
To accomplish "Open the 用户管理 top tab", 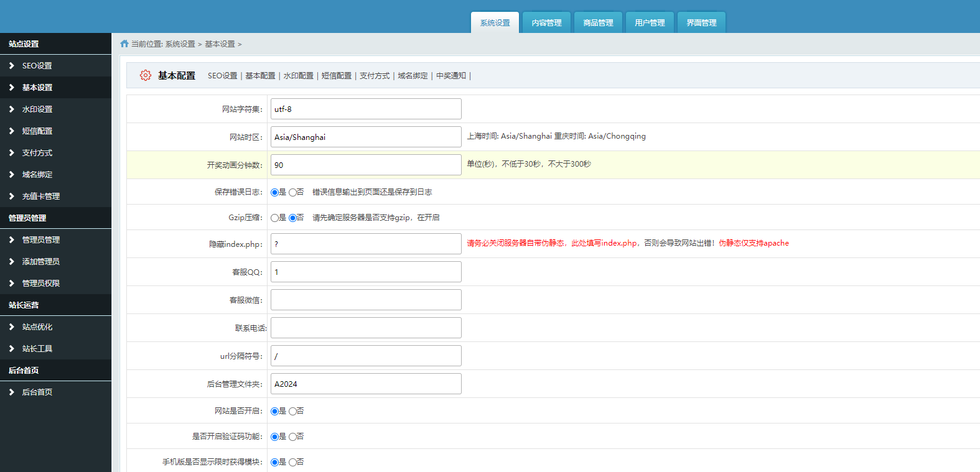I will point(650,22).
